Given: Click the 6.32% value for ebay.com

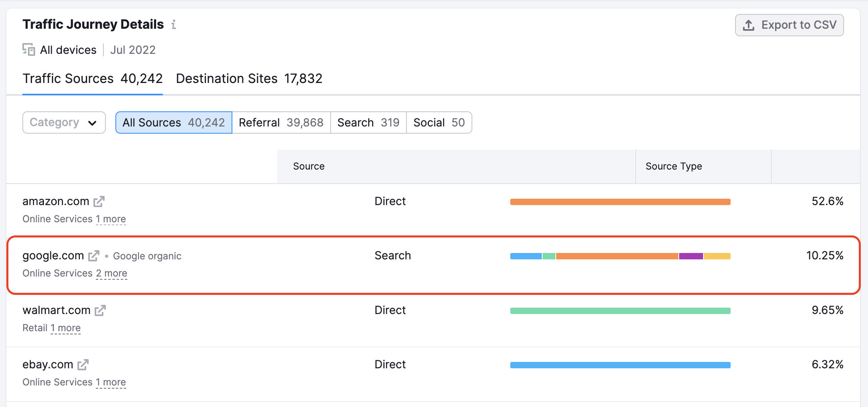Looking at the screenshot, I should 827,364.
